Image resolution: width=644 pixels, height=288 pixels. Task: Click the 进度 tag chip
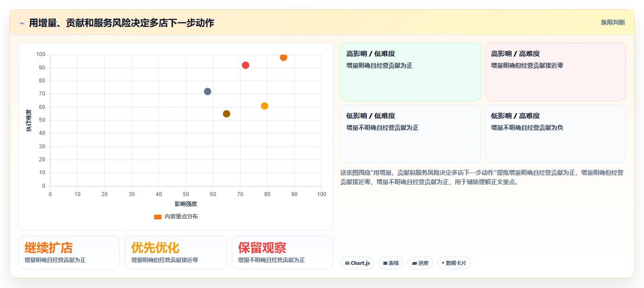point(420,263)
